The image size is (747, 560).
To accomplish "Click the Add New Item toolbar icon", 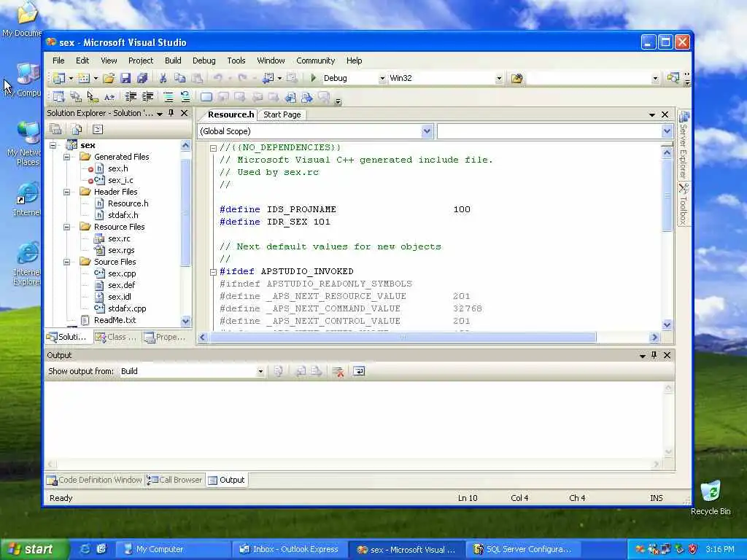I will click(84, 78).
